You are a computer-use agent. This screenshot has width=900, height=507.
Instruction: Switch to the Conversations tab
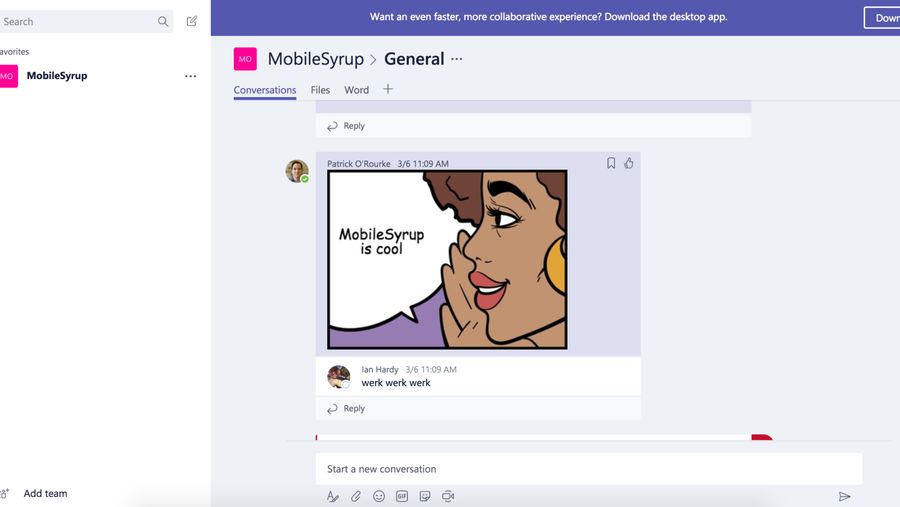pyautogui.click(x=265, y=90)
